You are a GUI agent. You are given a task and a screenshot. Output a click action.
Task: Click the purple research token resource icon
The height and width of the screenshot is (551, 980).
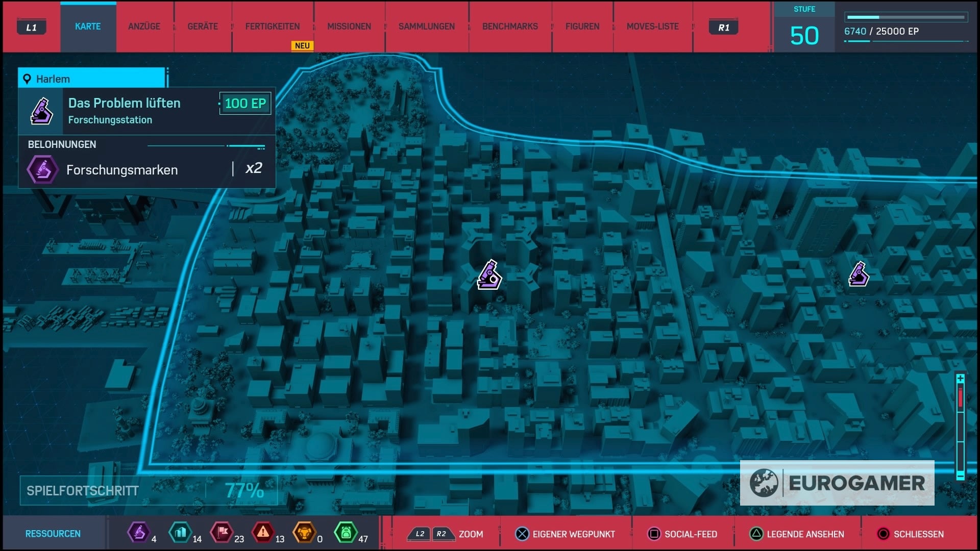point(138,533)
